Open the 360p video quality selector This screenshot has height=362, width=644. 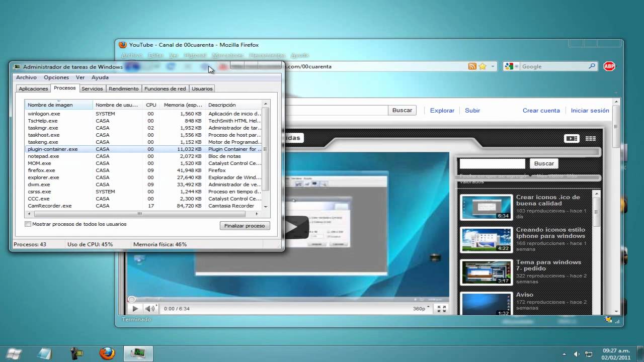(x=422, y=309)
